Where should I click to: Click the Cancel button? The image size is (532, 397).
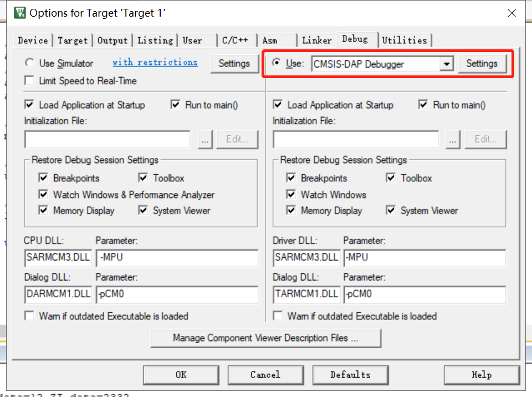tap(265, 375)
